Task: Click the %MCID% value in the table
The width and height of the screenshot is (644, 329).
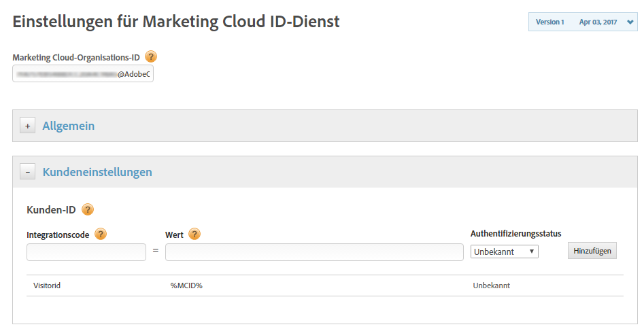Action: 186,285
